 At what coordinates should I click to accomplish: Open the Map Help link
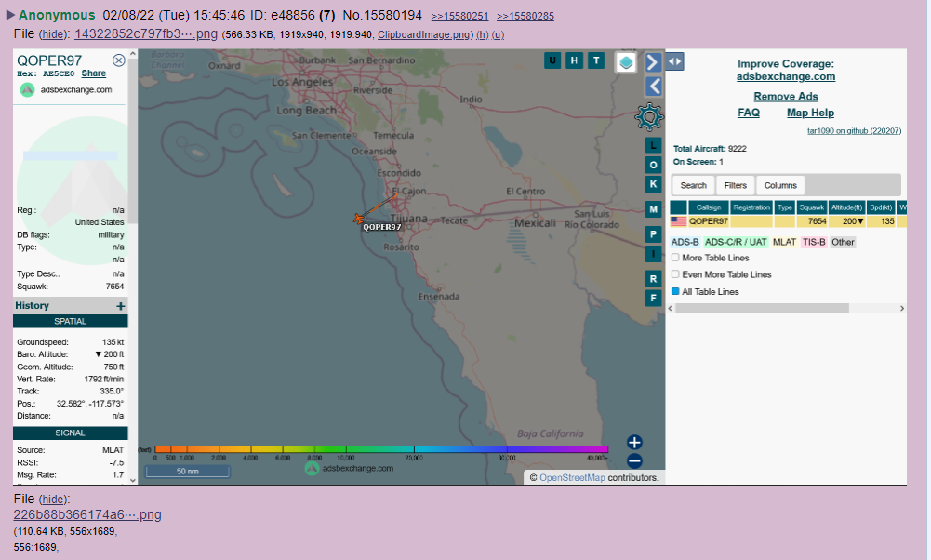point(810,113)
